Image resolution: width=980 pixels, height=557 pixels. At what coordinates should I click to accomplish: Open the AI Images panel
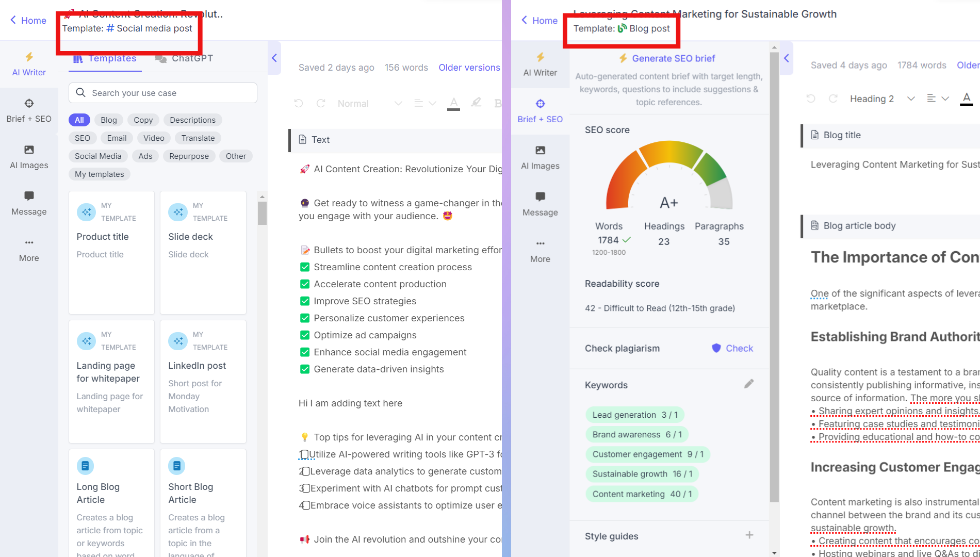point(29,156)
